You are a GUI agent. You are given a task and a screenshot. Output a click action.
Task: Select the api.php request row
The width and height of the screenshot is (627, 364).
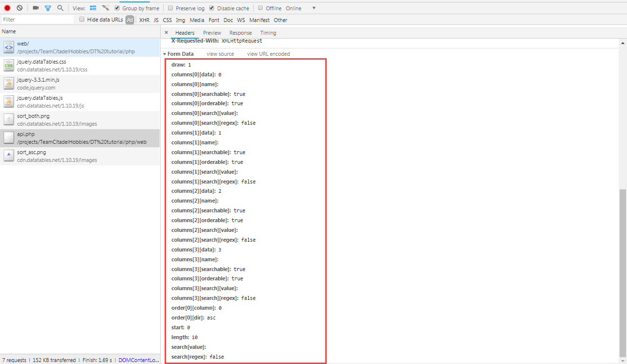coord(80,138)
